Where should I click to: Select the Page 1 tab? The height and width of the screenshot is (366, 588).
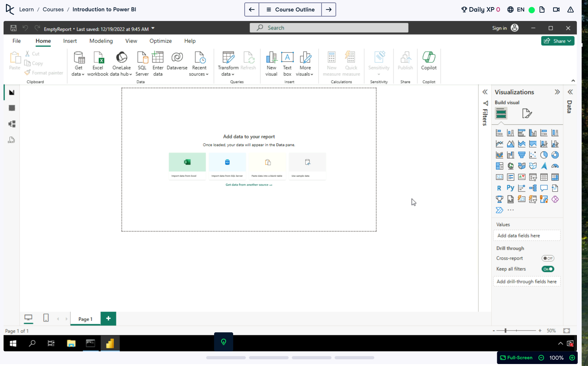point(85,319)
